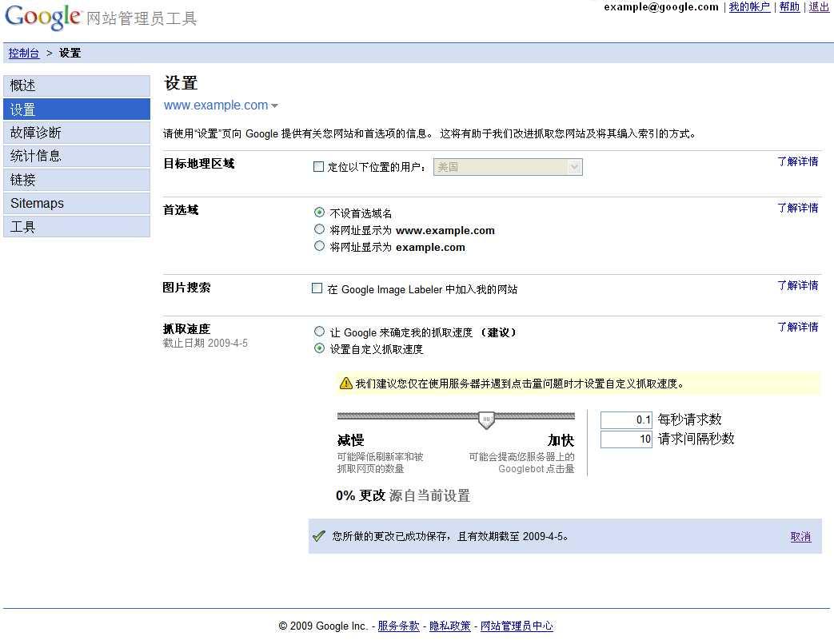Open 故障诊断 in the sidebar

point(77,133)
